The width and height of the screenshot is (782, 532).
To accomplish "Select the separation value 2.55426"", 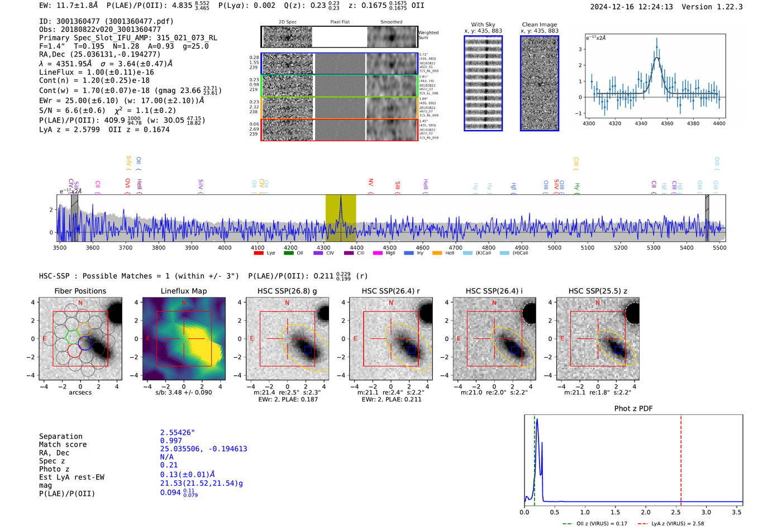I will pos(178,433).
